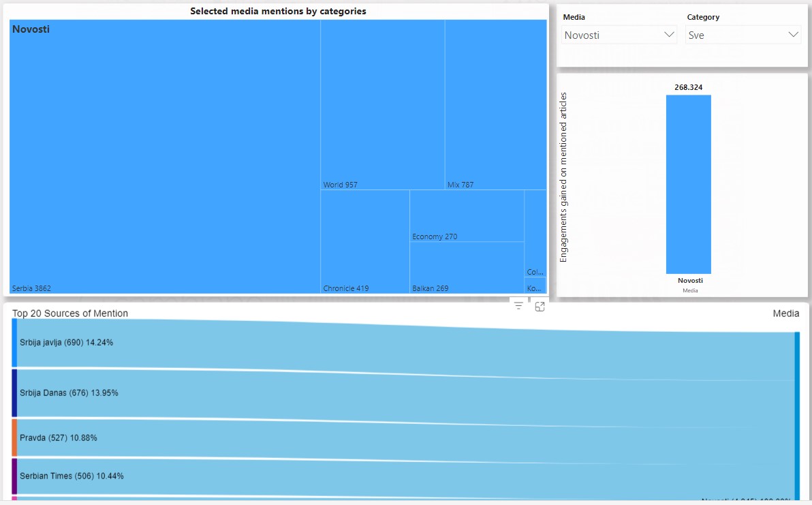
Task: Select the Novosti engagement bar in the chart
Action: [688, 185]
